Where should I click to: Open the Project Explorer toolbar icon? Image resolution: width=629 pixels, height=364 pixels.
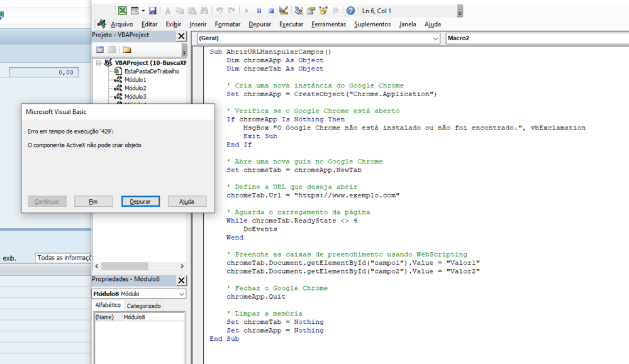(299, 11)
